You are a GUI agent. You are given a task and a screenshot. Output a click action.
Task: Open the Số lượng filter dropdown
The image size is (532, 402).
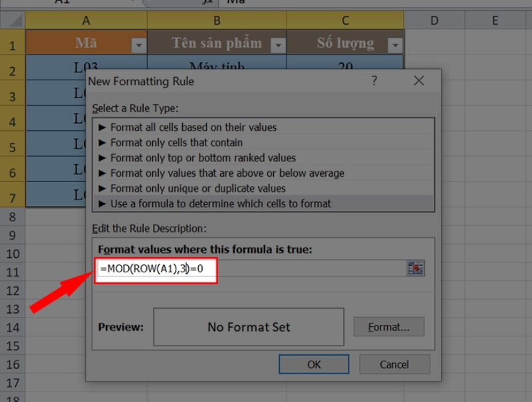pyautogui.click(x=395, y=45)
